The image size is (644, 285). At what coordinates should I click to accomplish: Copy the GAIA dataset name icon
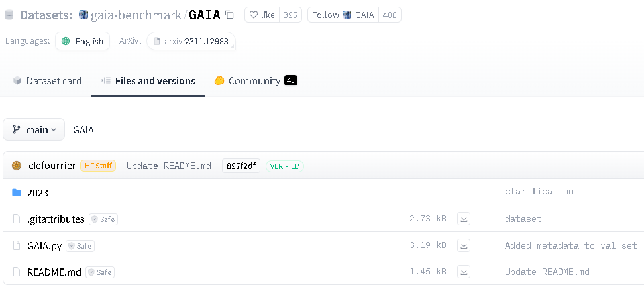pyautogui.click(x=230, y=15)
